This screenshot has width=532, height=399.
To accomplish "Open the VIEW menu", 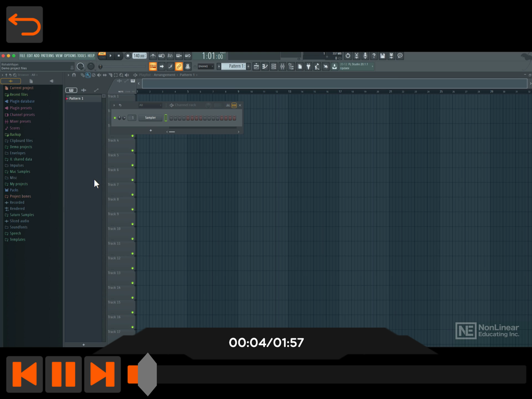I will point(59,56).
